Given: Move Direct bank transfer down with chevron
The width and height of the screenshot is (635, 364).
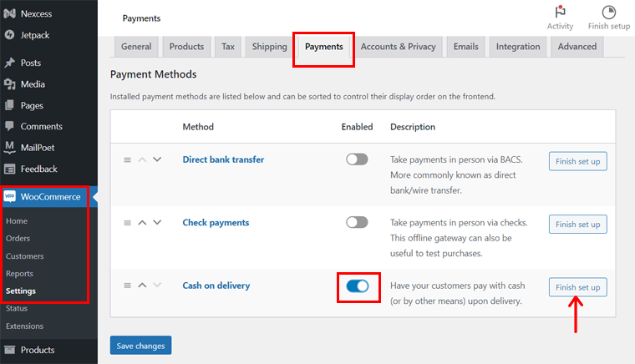Looking at the screenshot, I should tap(157, 159).
